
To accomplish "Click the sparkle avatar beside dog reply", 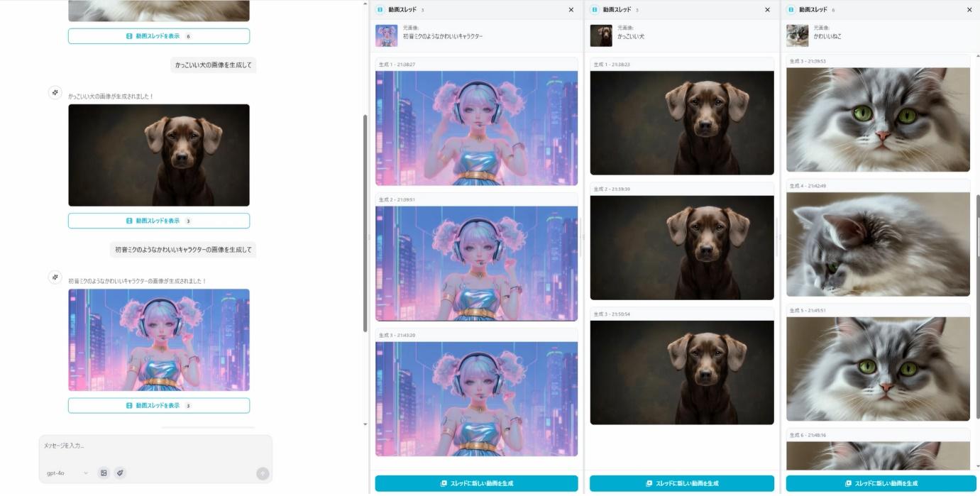I will click(55, 93).
